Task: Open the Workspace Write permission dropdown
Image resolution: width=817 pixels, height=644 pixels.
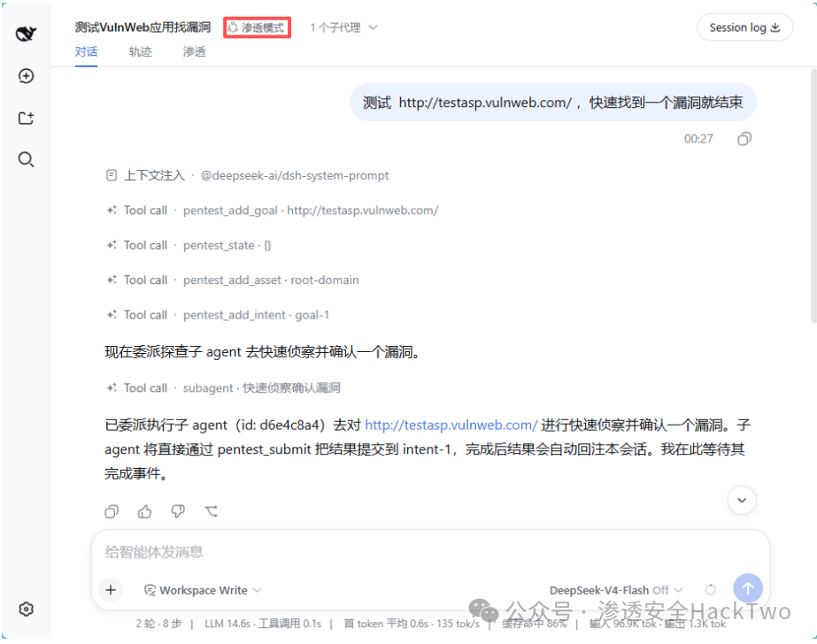Action: click(203, 590)
